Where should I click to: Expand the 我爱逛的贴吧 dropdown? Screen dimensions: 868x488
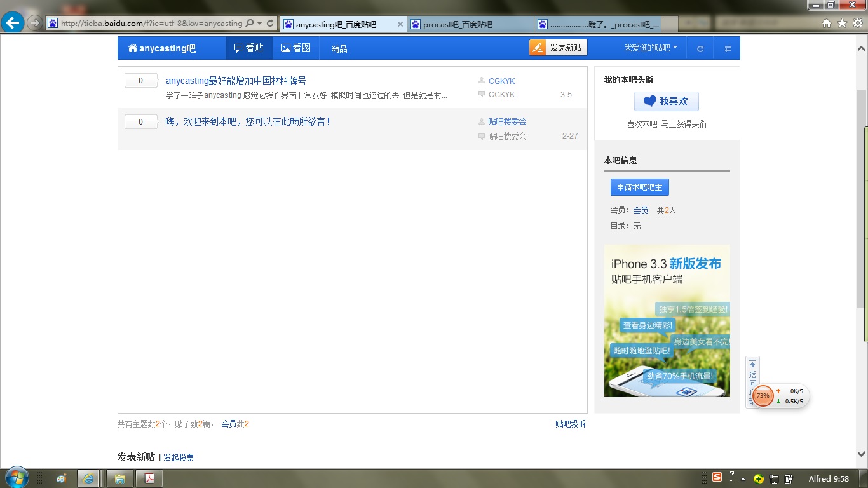click(x=651, y=48)
